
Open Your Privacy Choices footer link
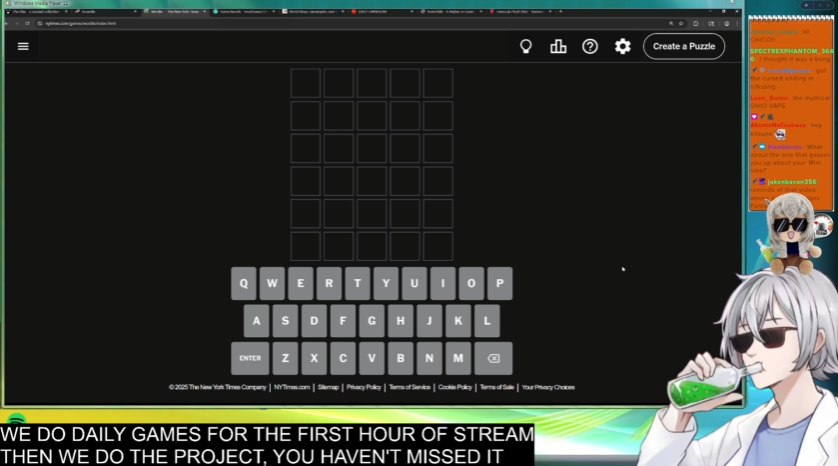coord(548,387)
